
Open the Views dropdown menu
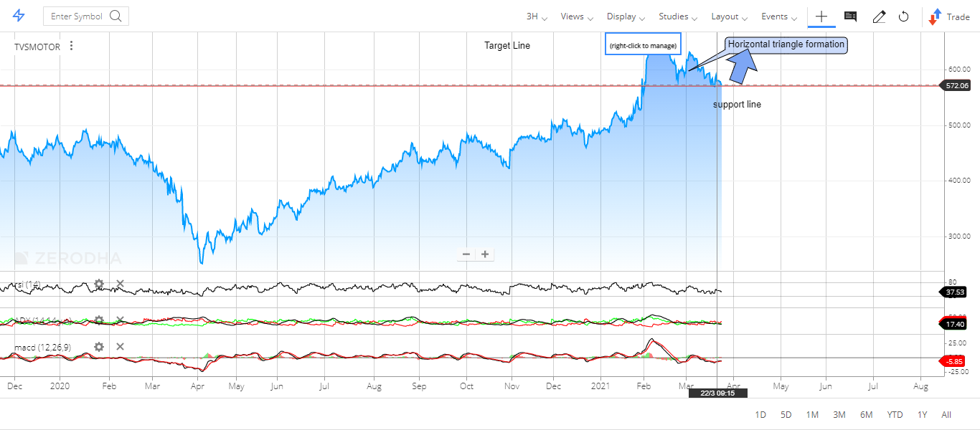click(577, 16)
